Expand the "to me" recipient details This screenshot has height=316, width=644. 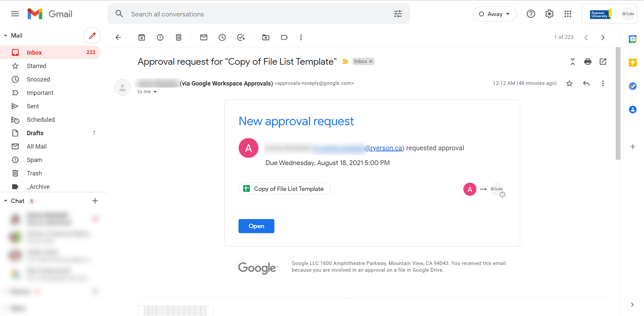(155, 92)
